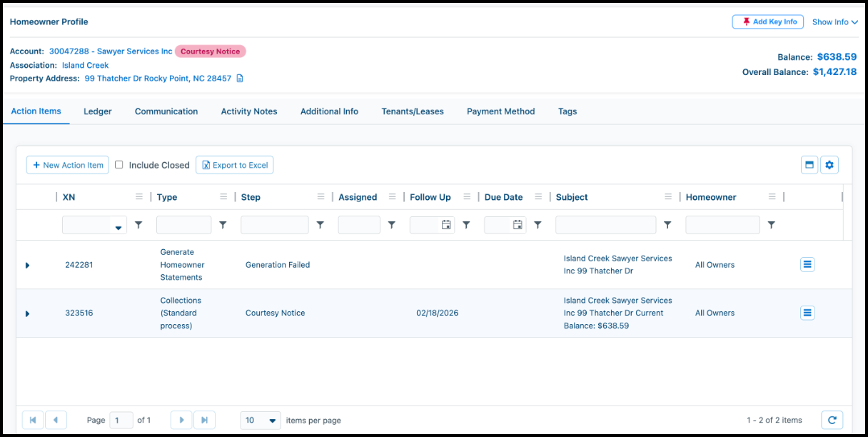Open Follow Up filter calendar picker
The height and width of the screenshot is (437, 868).
tap(446, 225)
